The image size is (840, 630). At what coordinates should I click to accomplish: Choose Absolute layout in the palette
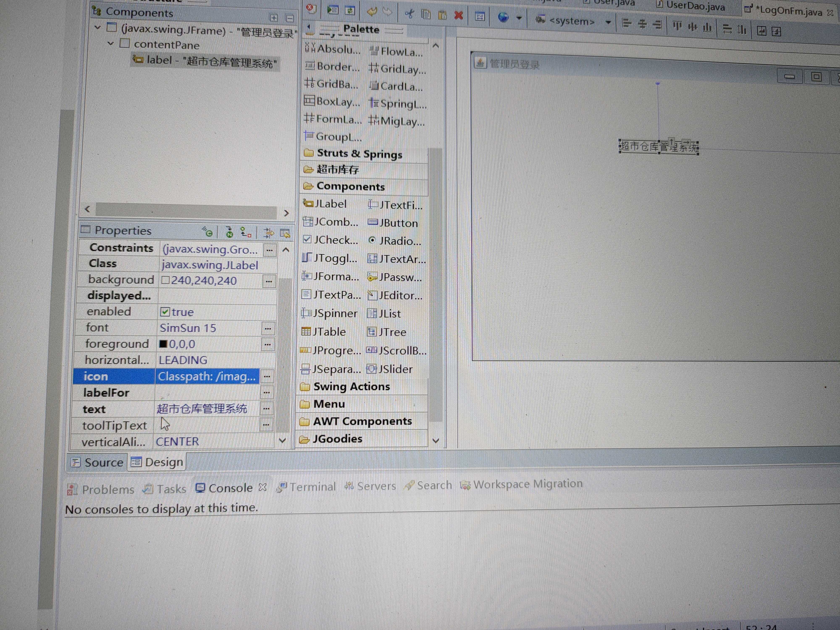(333, 49)
